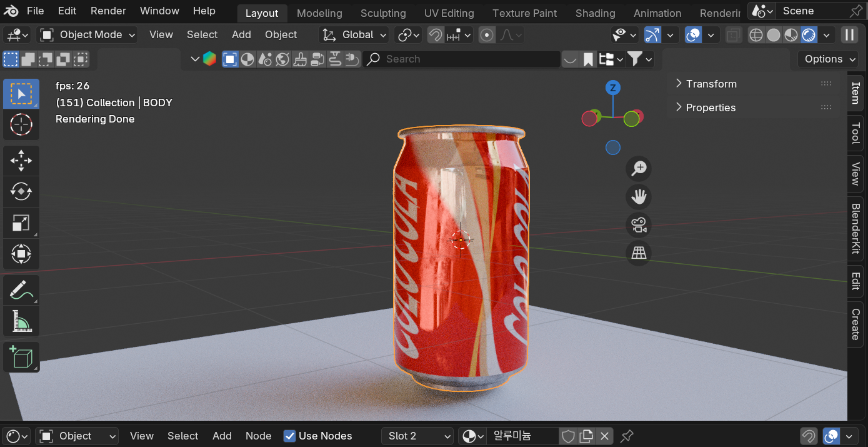Screen dimensions: 868x447
Task: Click the world globe filter icon
Action: (x=282, y=59)
